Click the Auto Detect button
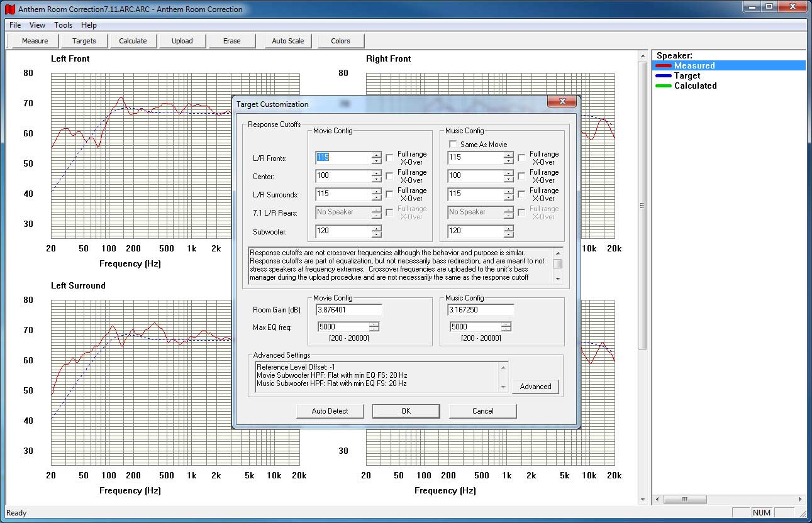The width and height of the screenshot is (812, 523). (330, 411)
